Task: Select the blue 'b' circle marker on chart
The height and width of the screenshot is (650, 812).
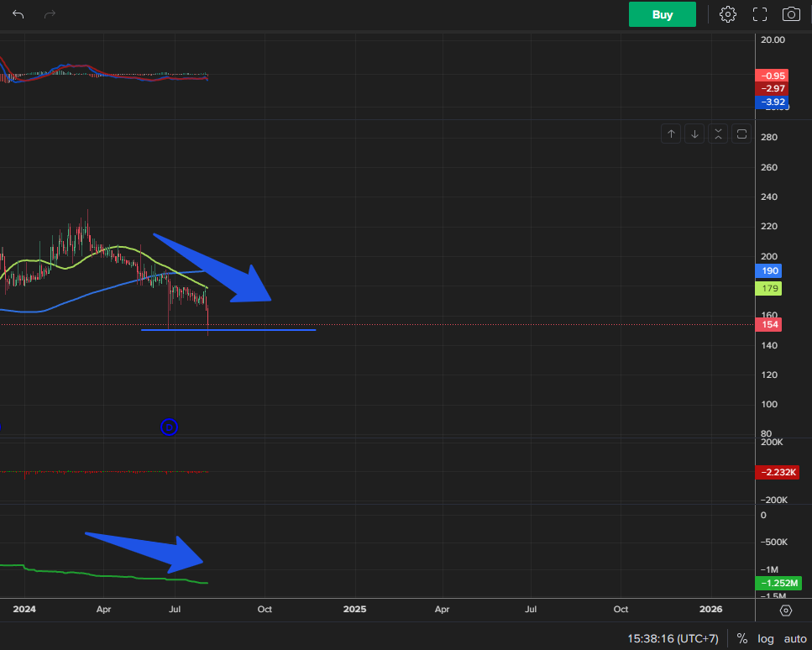Action: [x=169, y=427]
